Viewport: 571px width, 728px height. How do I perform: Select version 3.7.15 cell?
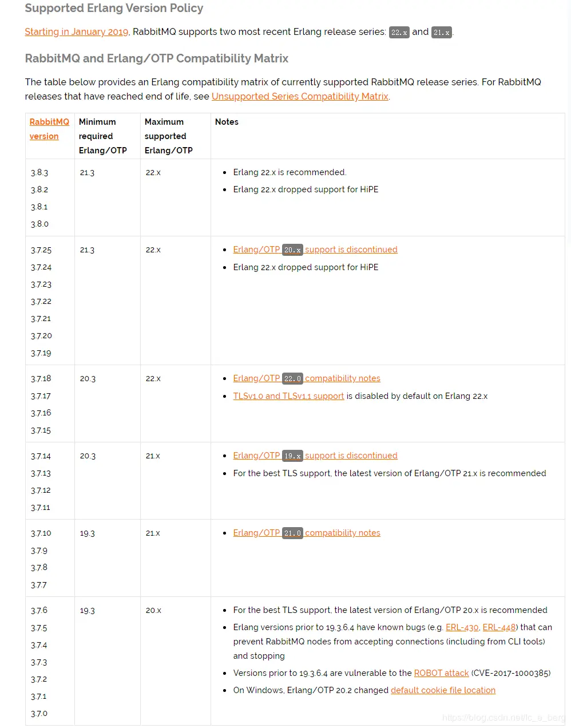pos(41,430)
